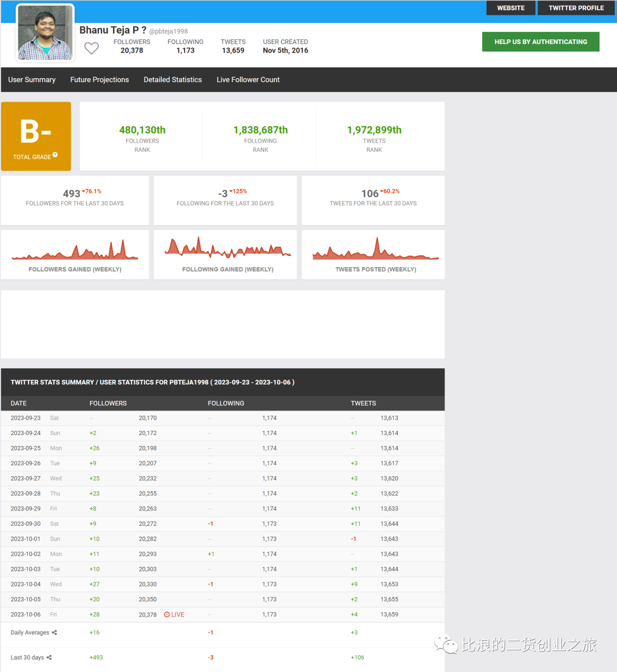
Task: Click the "+27" follower gain on 2023-10-04
Action: (x=94, y=584)
